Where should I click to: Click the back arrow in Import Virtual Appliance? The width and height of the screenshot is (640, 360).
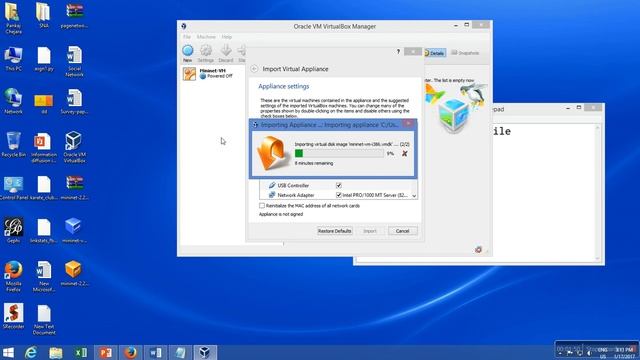[254, 69]
